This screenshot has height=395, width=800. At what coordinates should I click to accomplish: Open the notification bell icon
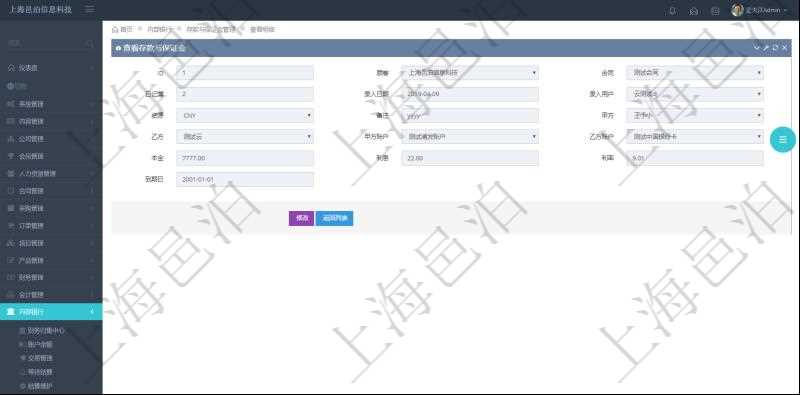(x=673, y=11)
